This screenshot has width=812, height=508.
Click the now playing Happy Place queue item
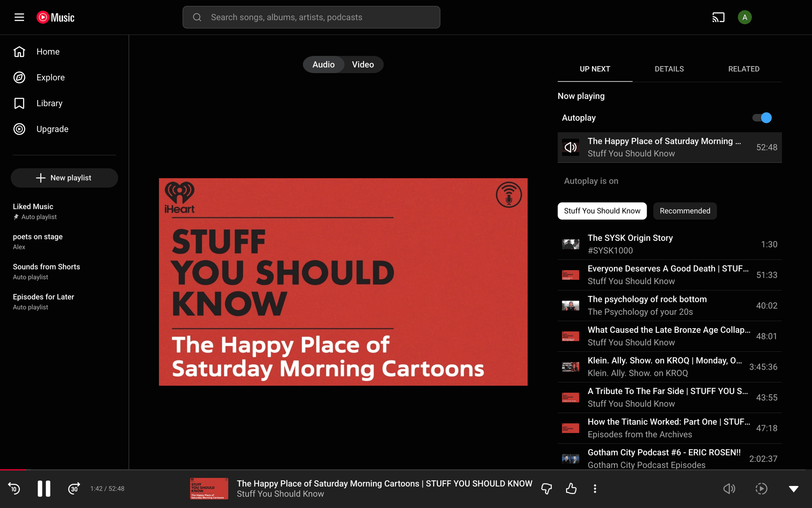tap(669, 147)
